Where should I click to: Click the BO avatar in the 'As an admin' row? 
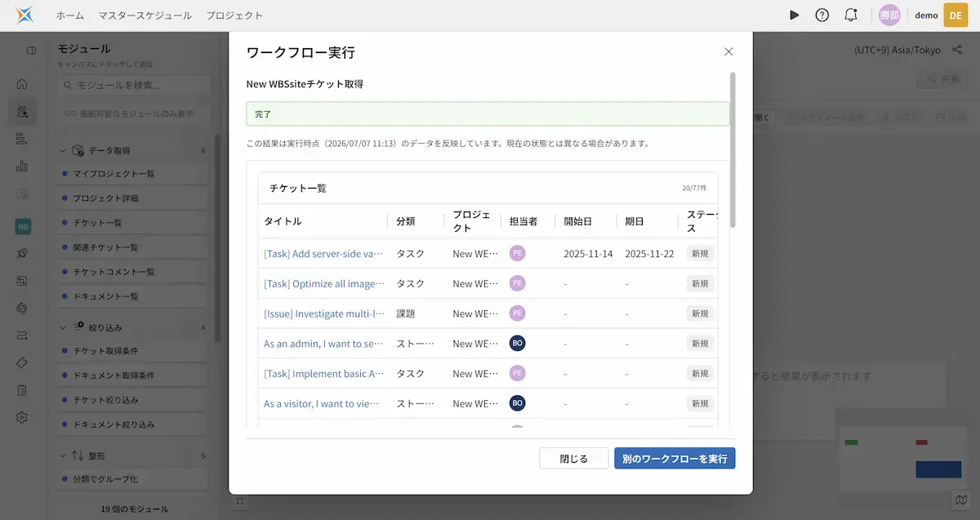(517, 344)
